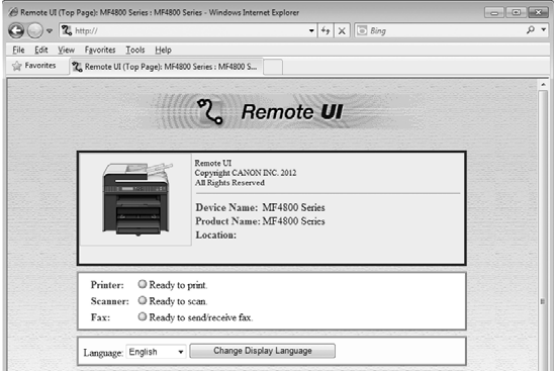
Task: Maximize the Internet Explorer window
Action: (516, 13)
